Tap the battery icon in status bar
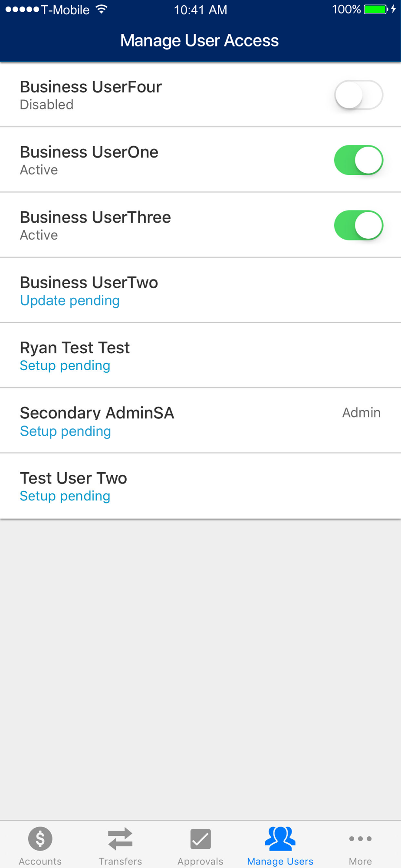Image resolution: width=401 pixels, height=868 pixels. tap(376, 9)
